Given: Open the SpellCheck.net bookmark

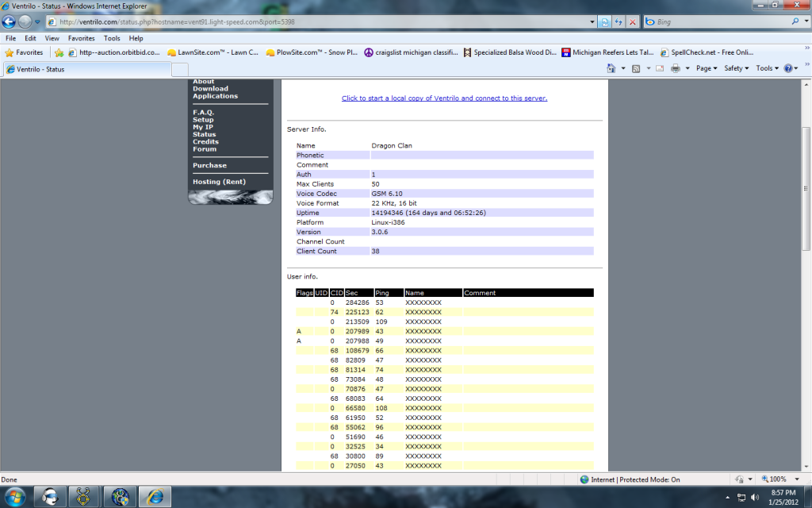Looking at the screenshot, I should tap(707, 52).
